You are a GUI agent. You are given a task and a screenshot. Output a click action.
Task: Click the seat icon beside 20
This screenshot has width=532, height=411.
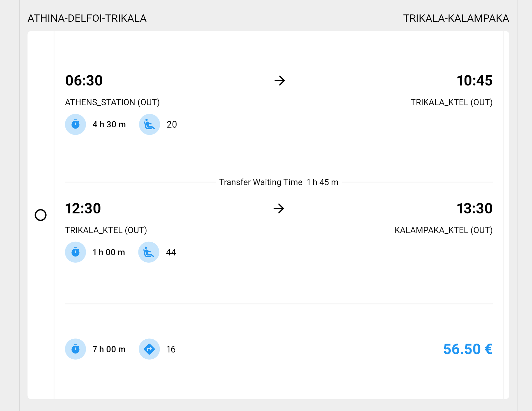(149, 125)
